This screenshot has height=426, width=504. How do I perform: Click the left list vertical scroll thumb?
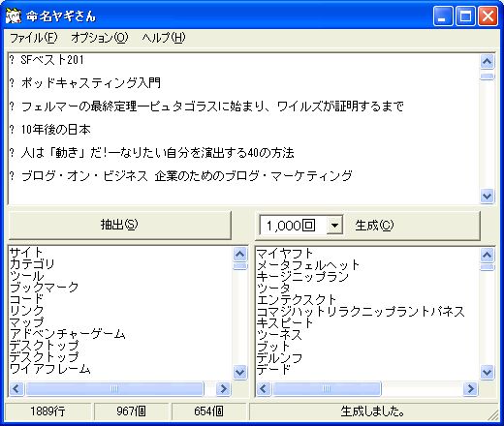[239, 266]
